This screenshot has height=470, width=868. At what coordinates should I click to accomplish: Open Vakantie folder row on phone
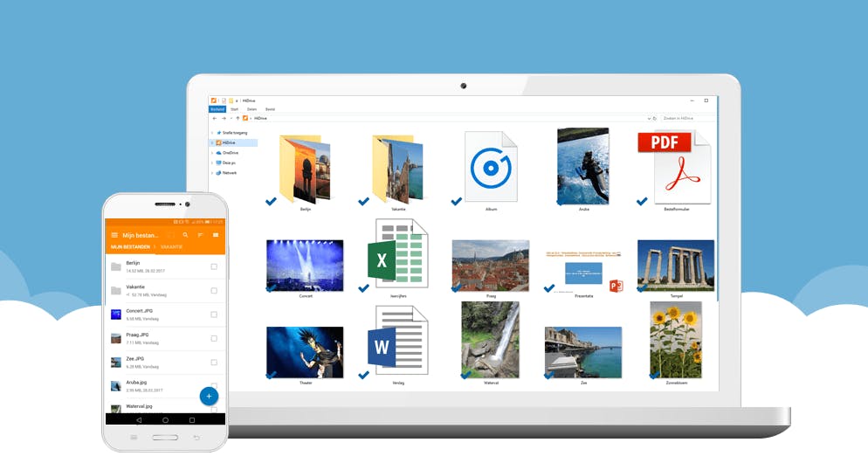(165, 291)
